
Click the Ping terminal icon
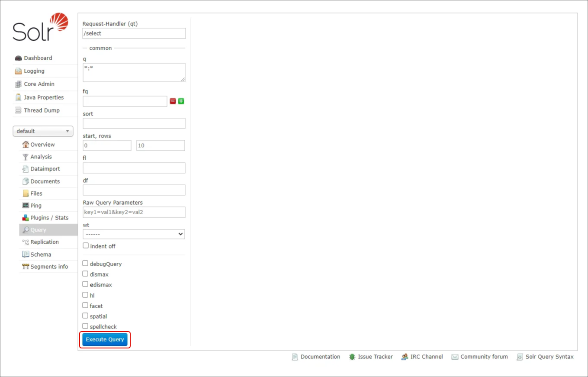(x=26, y=206)
